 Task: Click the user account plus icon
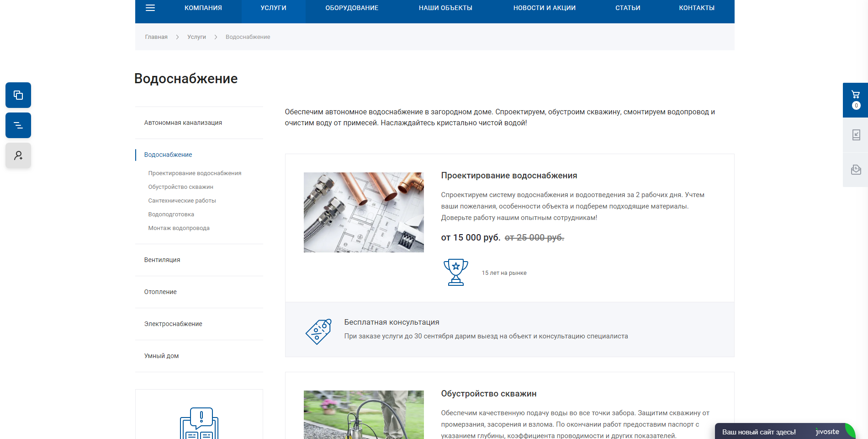pos(18,155)
